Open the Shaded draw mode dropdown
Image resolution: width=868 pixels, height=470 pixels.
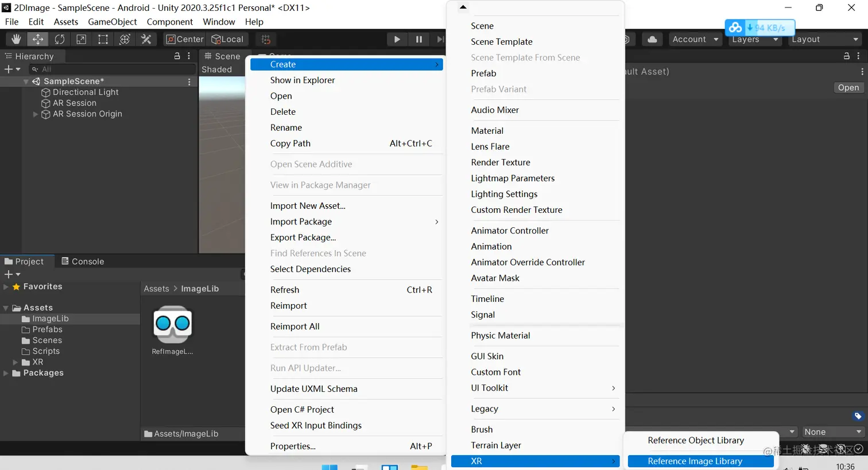(x=217, y=69)
